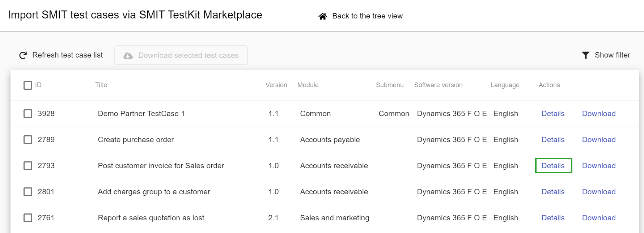Sort by the Title column header
The width and height of the screenshot is (644, 233).
click(x=101, y=85)
